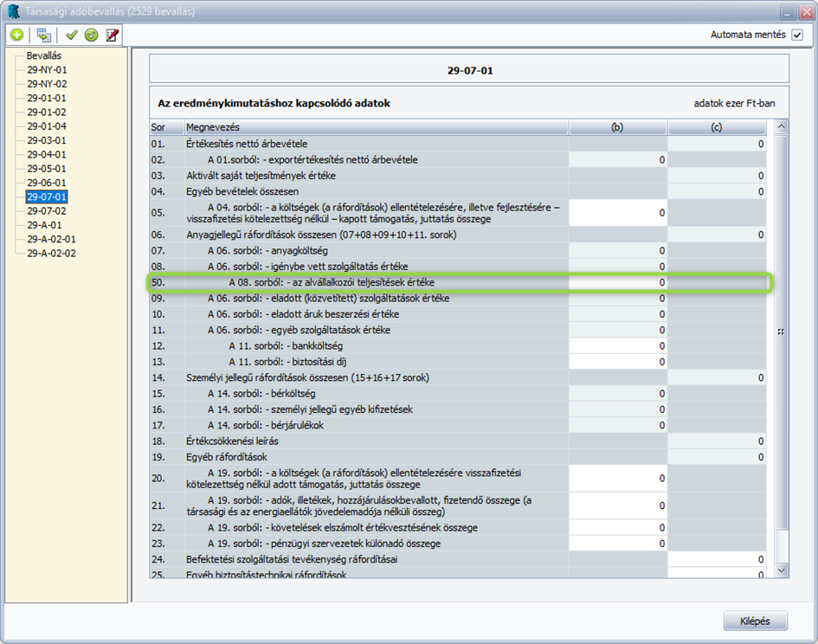
Task: Click the splitter grip on the right edge
Action: pyautogui.click(x=781, y=332)
